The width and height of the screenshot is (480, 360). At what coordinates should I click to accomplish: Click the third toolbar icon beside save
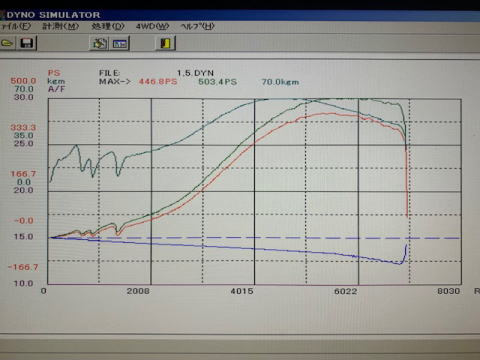click(x=99, y=43)
